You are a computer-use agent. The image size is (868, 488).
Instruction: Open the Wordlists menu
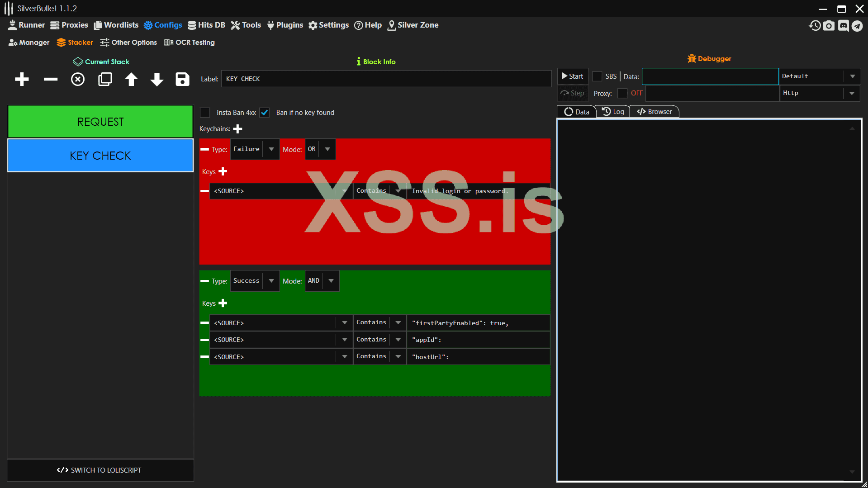tap(116, 25)
